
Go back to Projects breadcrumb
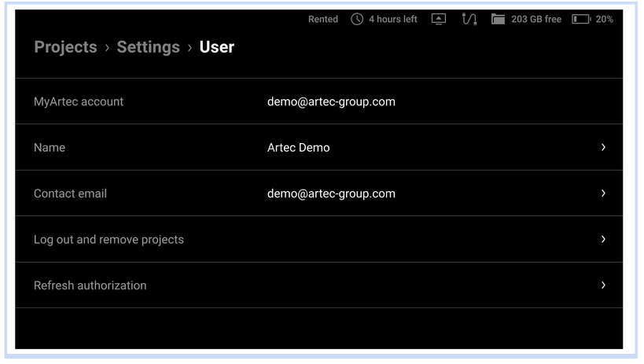66,47
